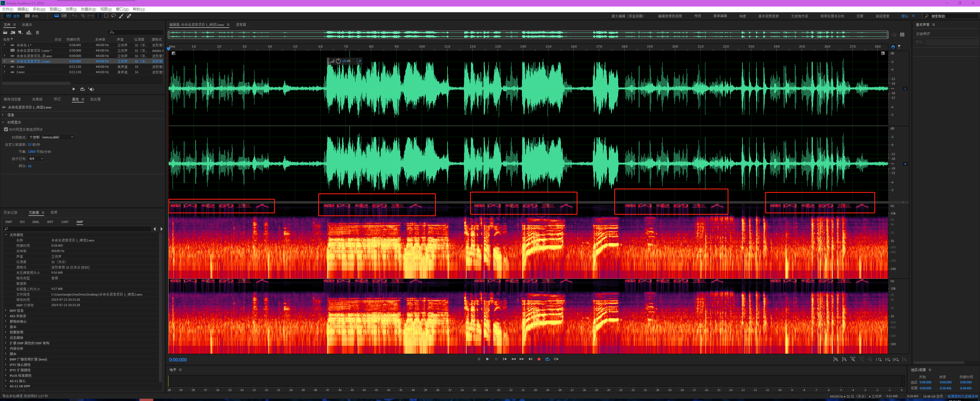Open the 标记 tab
Screen dimensions: 980x401
[x=57, y=99]
